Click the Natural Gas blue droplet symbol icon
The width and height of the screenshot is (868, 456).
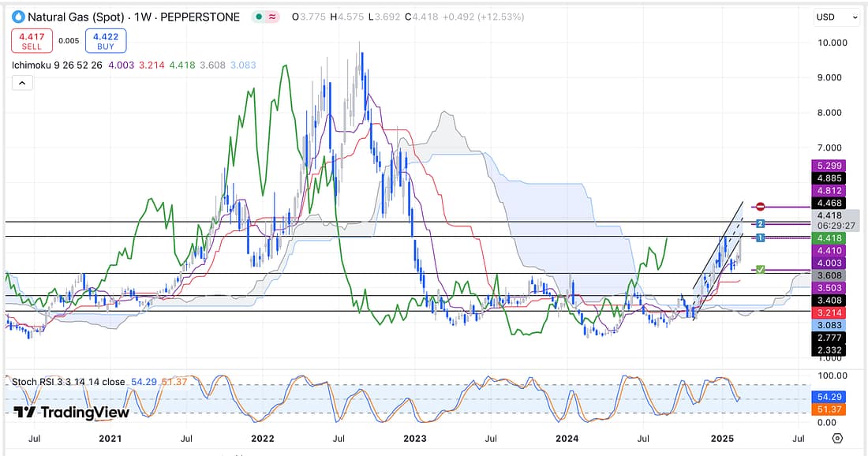18,17
